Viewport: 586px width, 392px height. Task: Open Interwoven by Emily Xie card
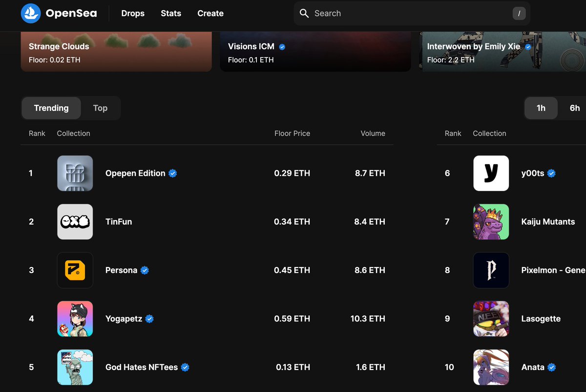point(502,52)
